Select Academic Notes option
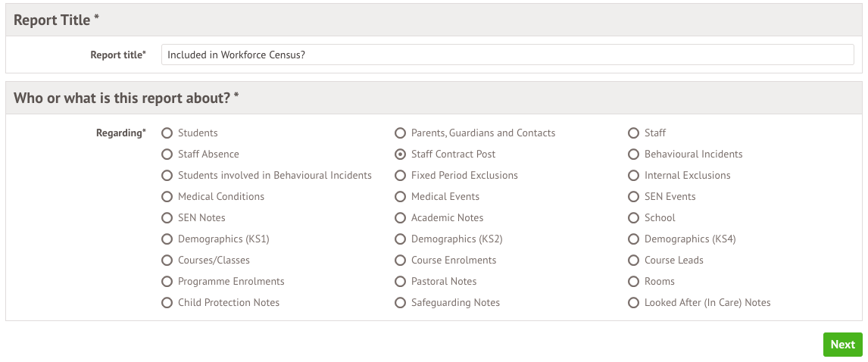 (401, 218)
